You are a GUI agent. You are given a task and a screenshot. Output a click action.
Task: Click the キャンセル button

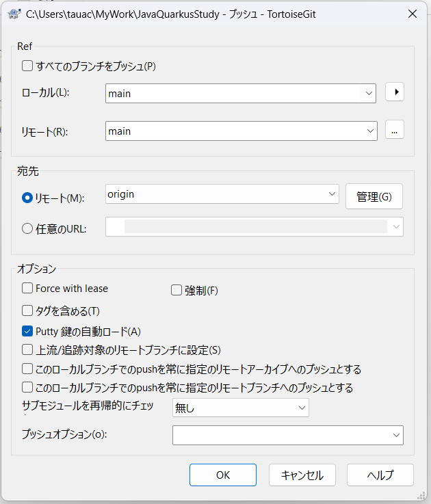(302, 475)
